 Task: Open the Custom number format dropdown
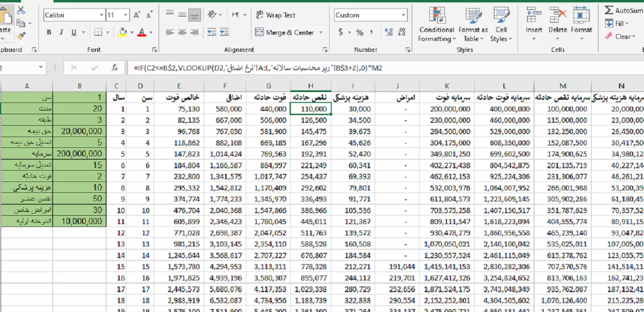(403, 15)
